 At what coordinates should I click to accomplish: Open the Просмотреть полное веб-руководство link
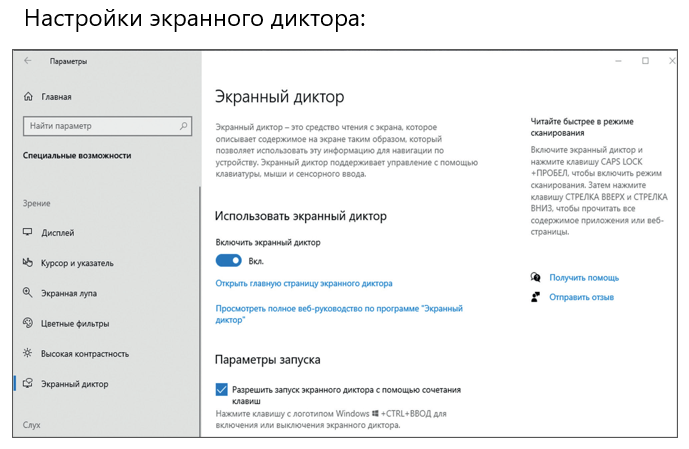click(x=339, y=314)
